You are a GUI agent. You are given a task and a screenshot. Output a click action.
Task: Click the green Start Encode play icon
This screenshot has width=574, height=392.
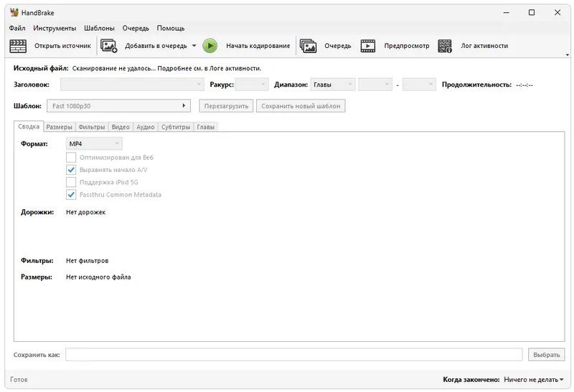[x=210, y=46]
